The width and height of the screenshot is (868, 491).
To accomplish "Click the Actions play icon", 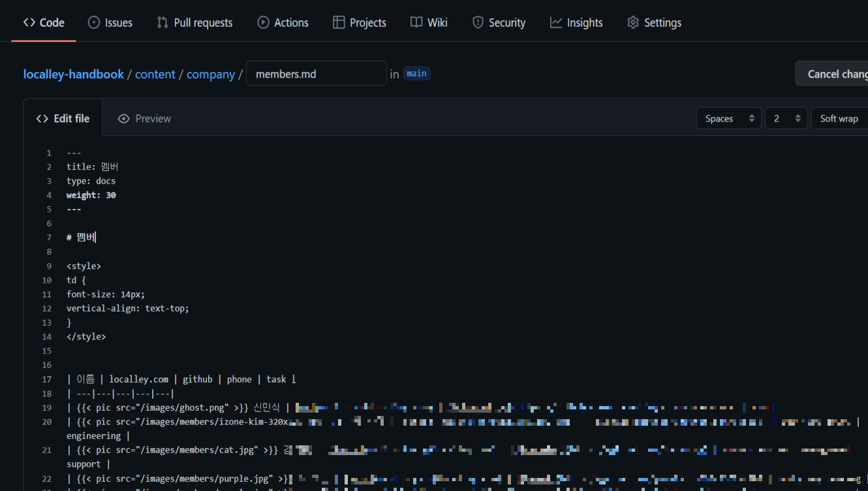I will (x=263, y=23).
